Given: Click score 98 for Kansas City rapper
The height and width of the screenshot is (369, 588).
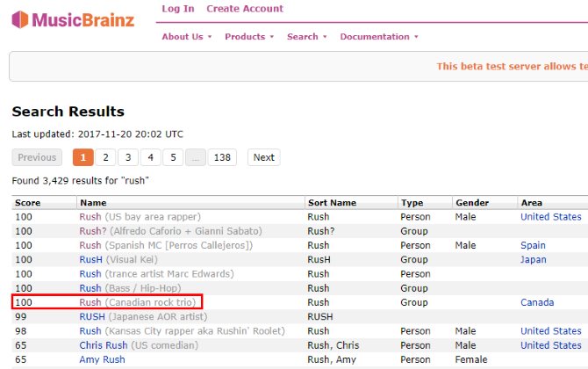Looking at the screenshot, I should 21,331.
